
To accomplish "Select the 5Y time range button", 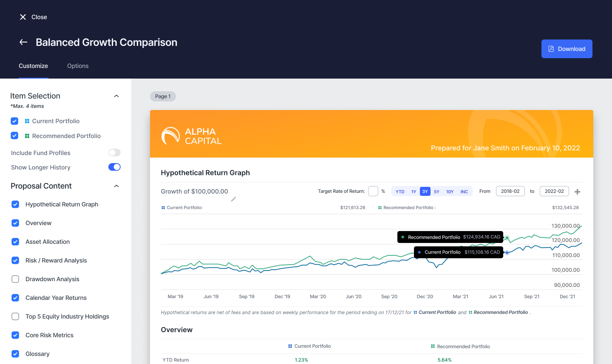I will (436, 192).
